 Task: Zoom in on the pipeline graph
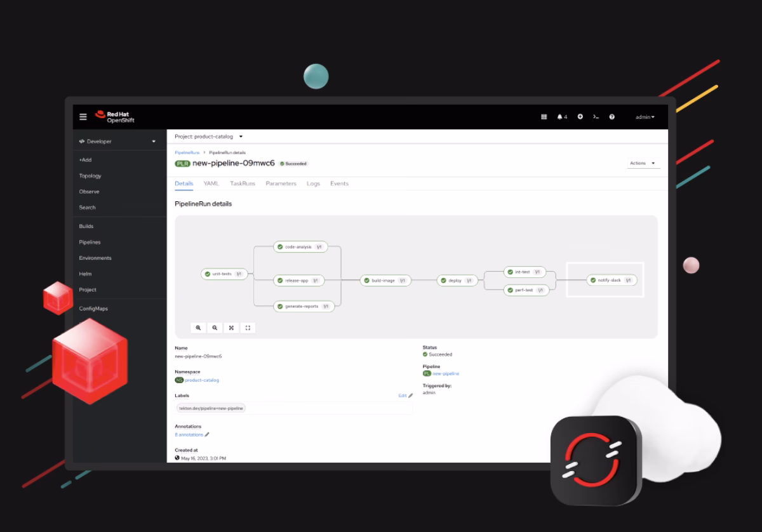click(x=199, y=328)
